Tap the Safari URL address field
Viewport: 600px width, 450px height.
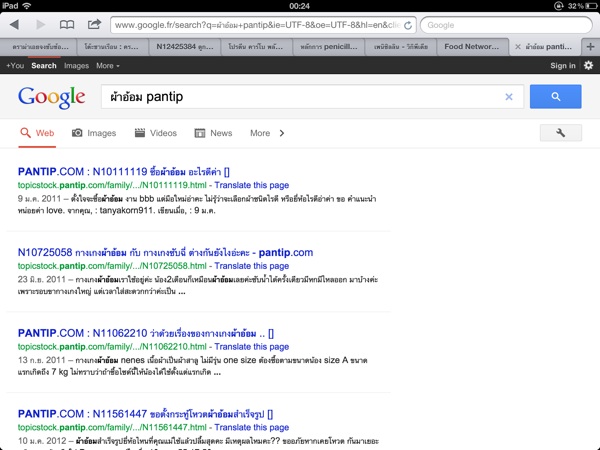point(264,25)
